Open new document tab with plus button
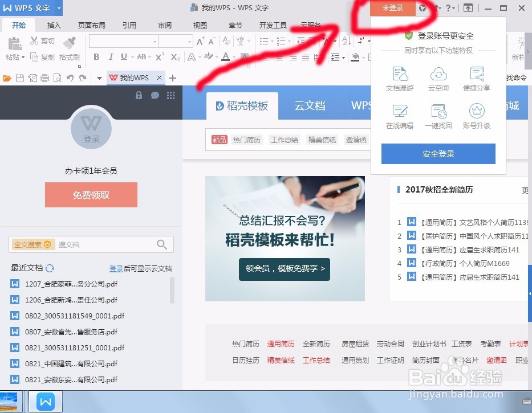Image resolution: width=532 pixels, height=413 pixels. 173,79
